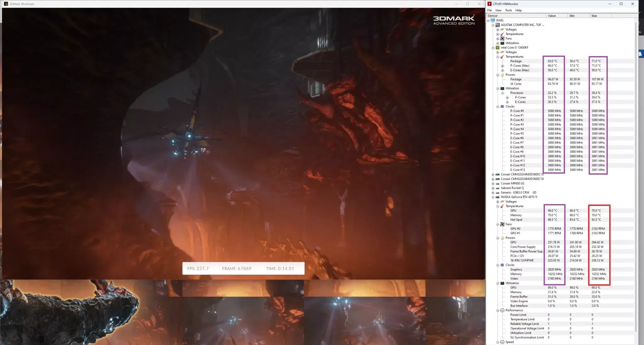Collapse the Performance section
This screenshot has width=644, height=345.
point(497,310)
